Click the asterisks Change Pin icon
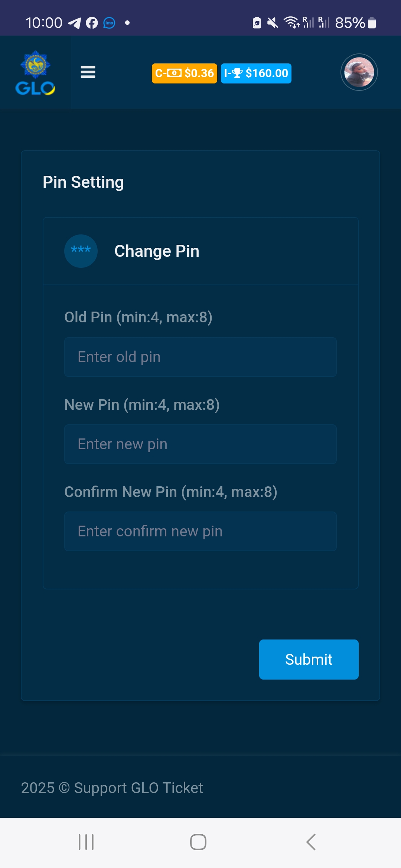 [x=81, y=251]
